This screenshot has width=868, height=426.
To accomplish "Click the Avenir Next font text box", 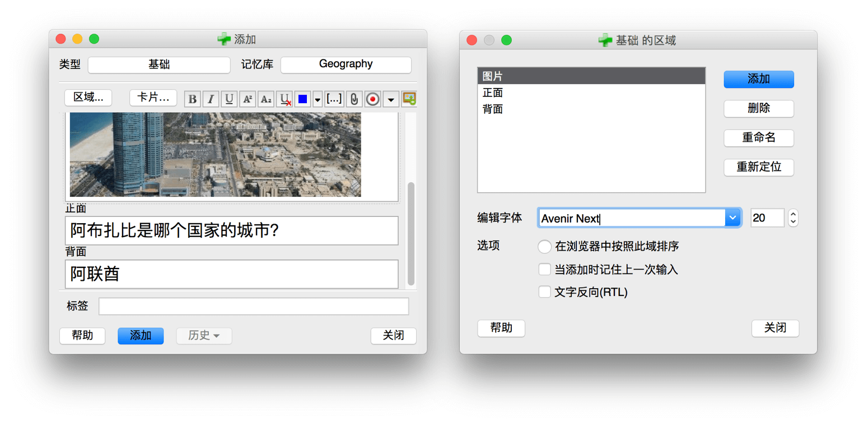I will (632, 218).
